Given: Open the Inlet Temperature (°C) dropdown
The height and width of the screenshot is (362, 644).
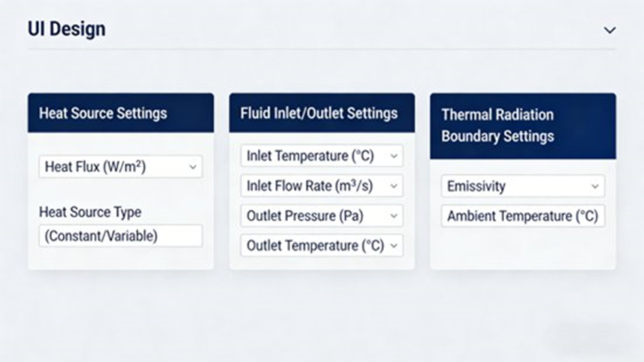Looking at the screenshot, I should coord(322,156).
